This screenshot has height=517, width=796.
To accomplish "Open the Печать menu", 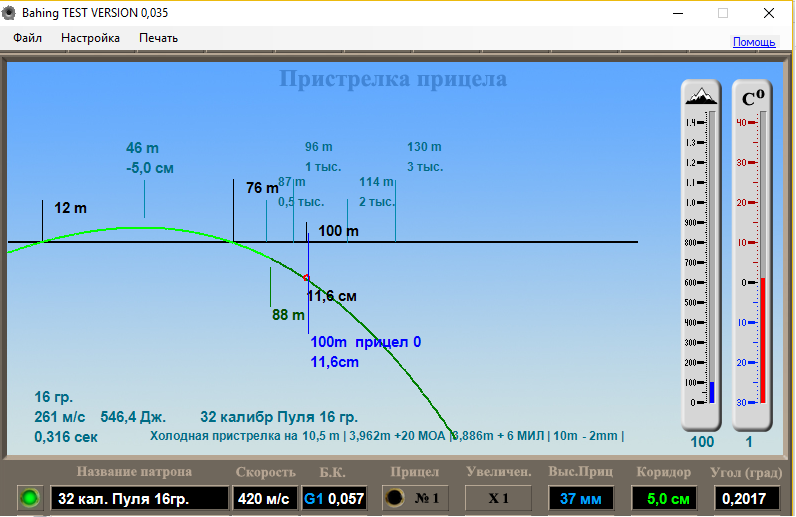I will click(x=158, y=38).
